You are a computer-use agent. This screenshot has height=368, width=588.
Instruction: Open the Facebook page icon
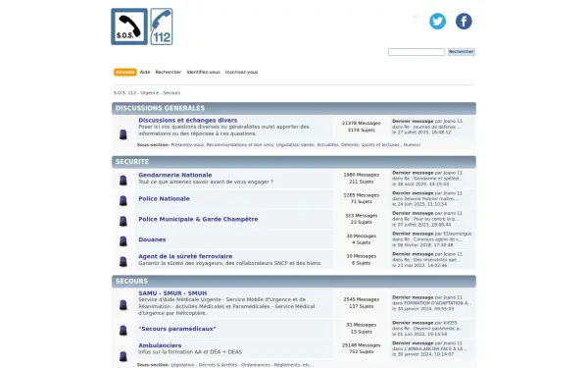[464, 21]
